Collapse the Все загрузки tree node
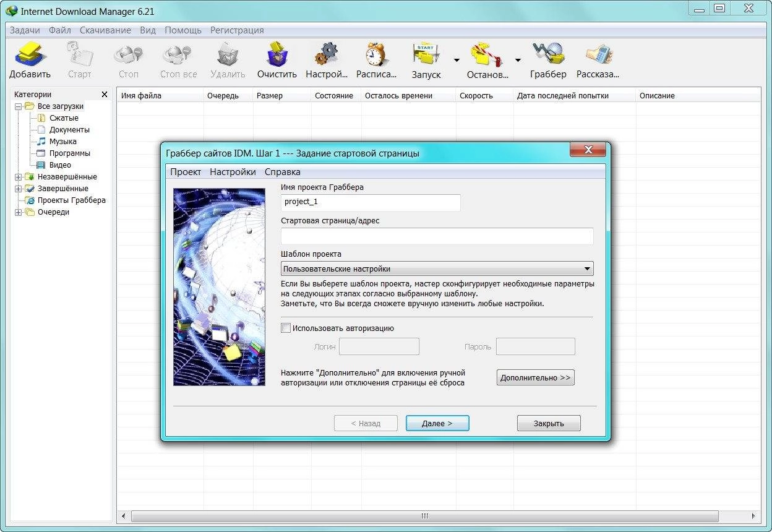The width and height of the screenshot is (772, 532). tap(19, 106)
